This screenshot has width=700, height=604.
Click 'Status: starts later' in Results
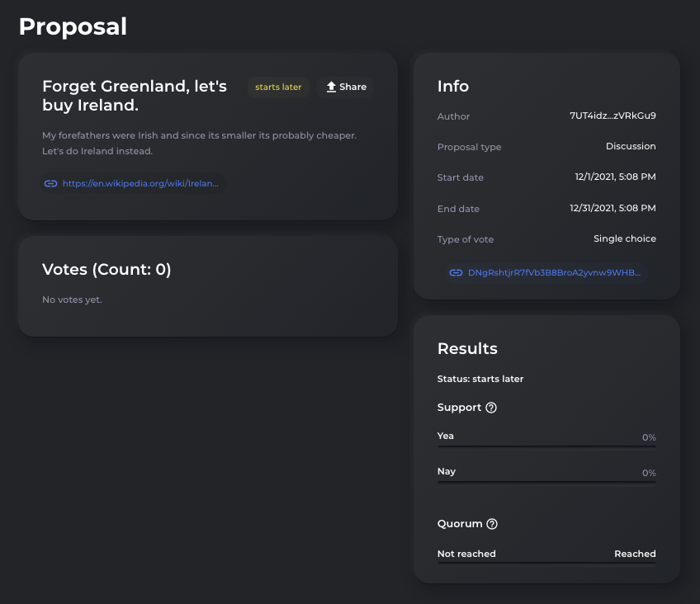click(x=480, y=379)
